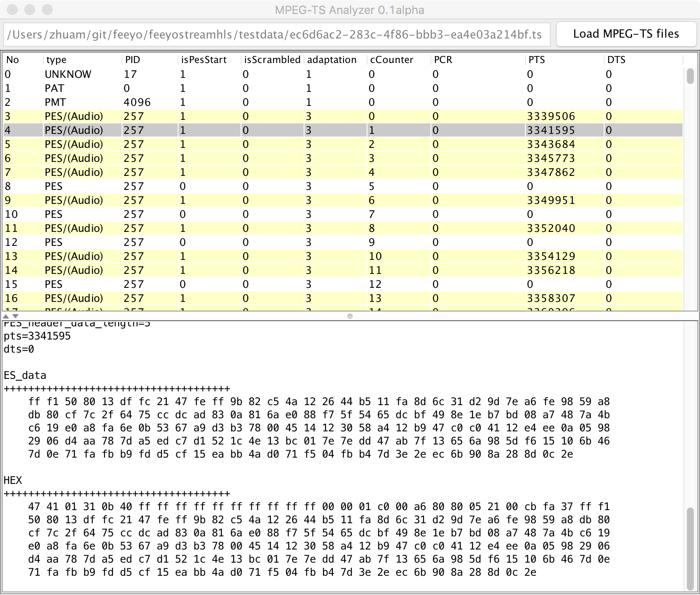
Task: Click HEX line starting e0 a8 fa
Action: pyautogui.click(x=319, y=546)
